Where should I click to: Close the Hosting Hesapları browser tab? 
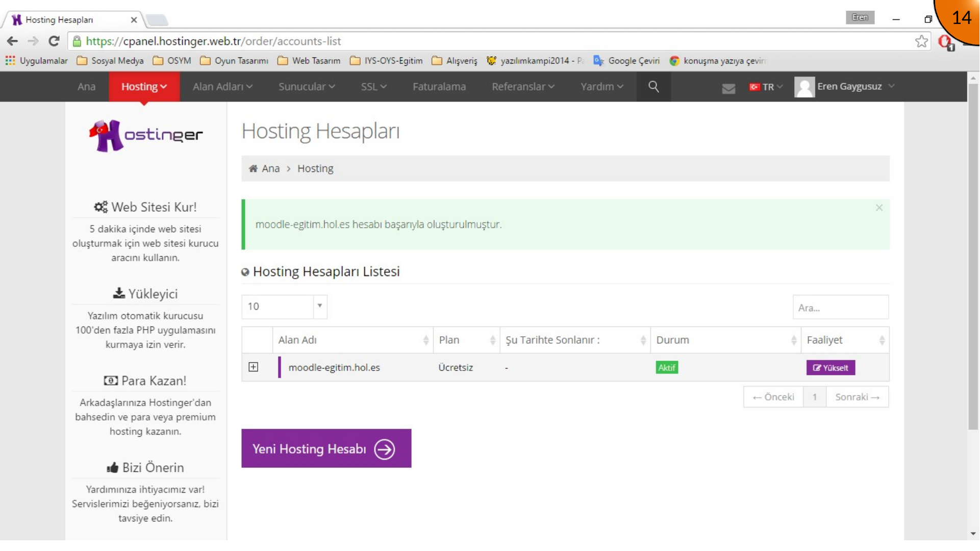tap(134, 20)
